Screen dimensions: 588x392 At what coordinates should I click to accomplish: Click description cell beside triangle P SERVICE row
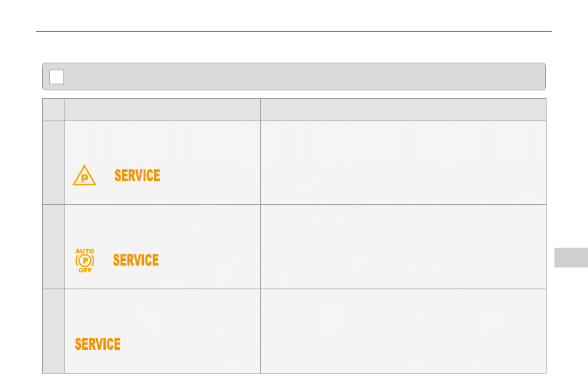click(402, 162)
